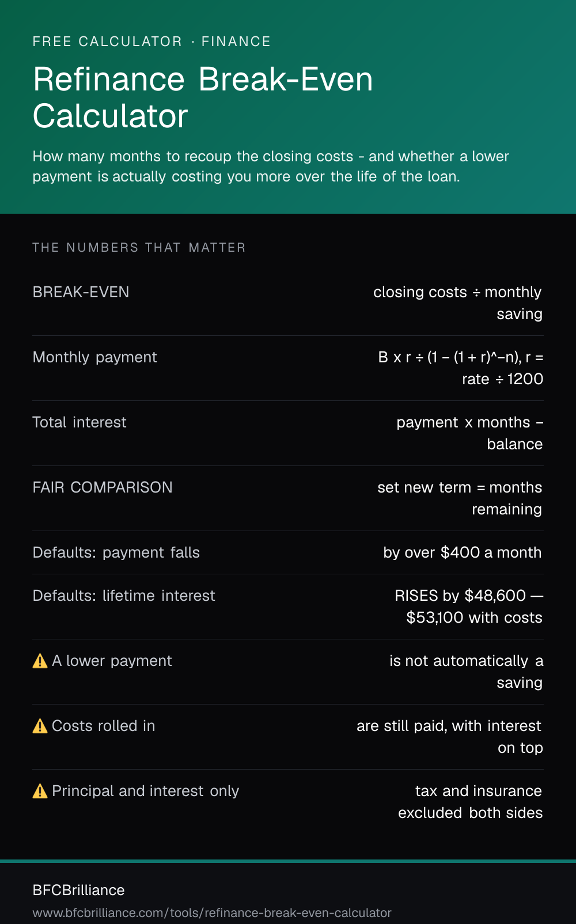Select the BREAK-EVEN row label
This screenshot has width=576, height=924.
pos(81,292)
